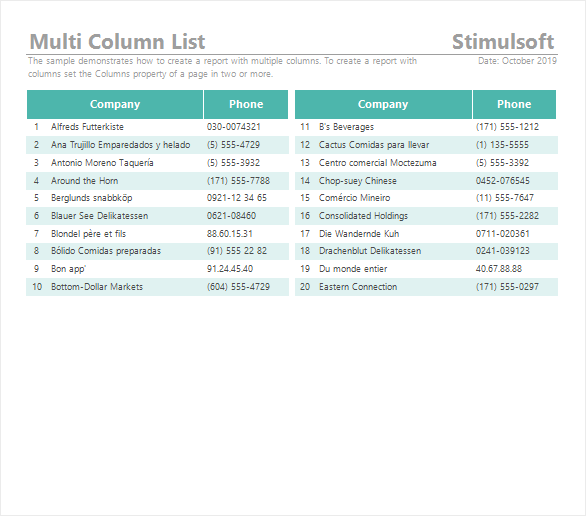
Task: Click phone number (5) 555-3392
Action: pos(502,163)
